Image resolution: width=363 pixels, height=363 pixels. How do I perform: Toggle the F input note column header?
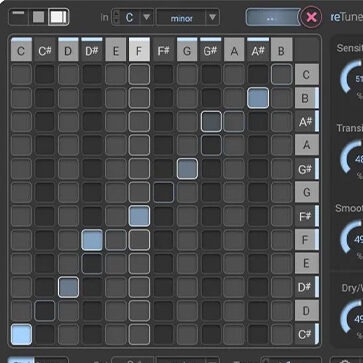139,49
